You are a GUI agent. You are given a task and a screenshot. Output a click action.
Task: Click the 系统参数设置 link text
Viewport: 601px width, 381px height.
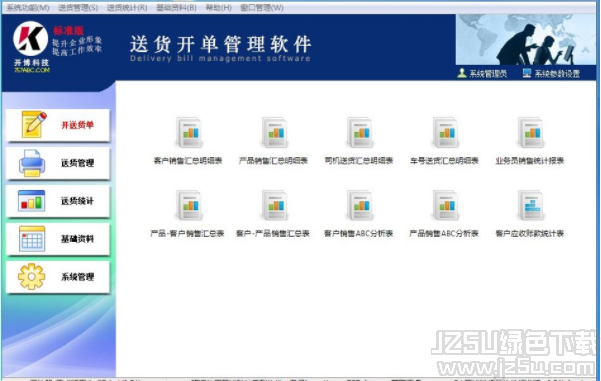557,74
